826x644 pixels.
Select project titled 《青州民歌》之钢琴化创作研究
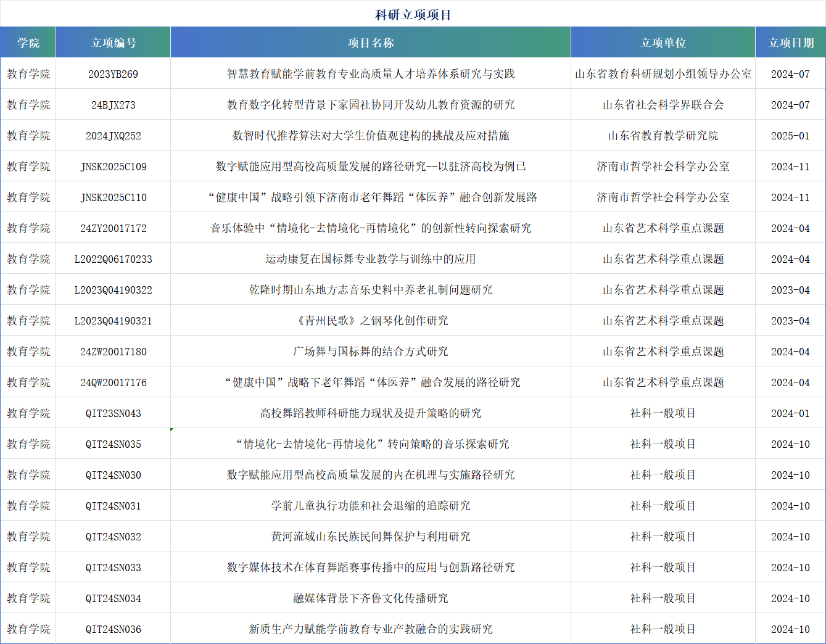(371, 321)
